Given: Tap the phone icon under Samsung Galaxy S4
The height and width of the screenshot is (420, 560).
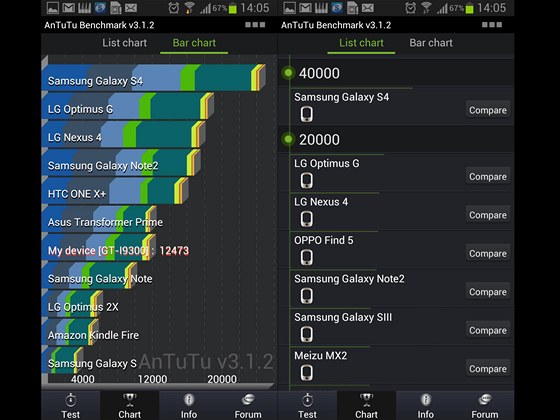Looking at the screenshot, I should click(306, 114).
